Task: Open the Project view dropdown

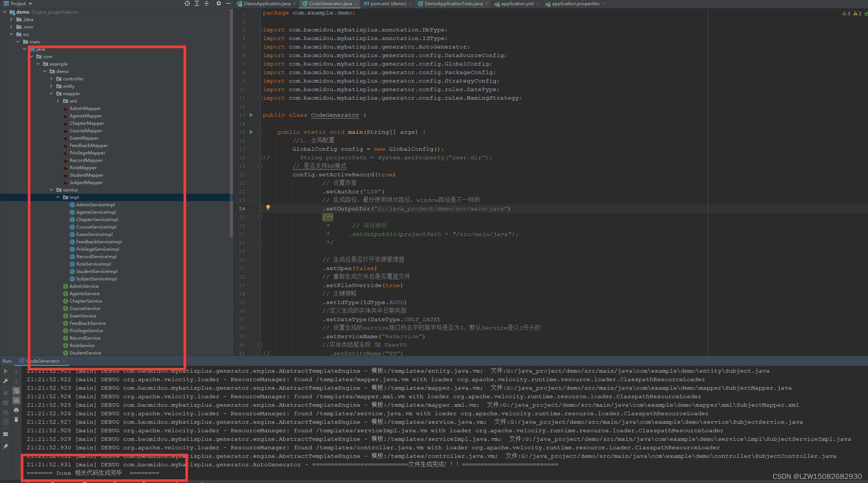Action: [x=30, y=4]
